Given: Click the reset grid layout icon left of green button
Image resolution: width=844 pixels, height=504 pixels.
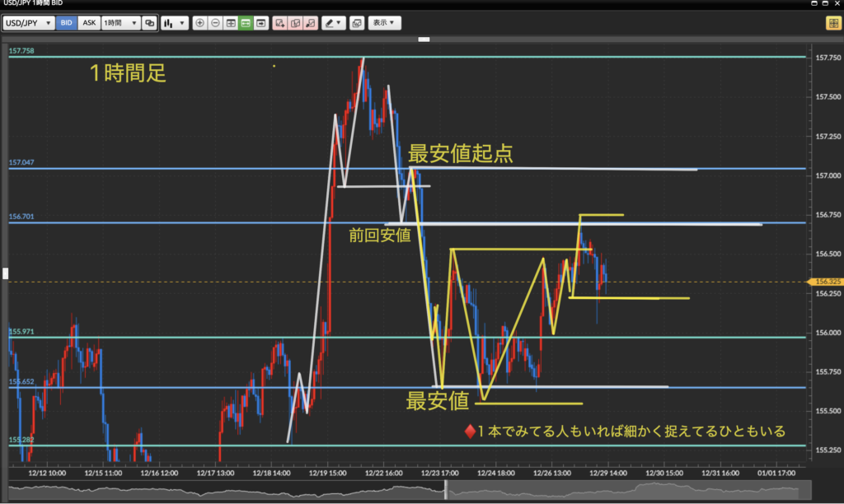Looking at the screenshot, I should 231,23.
